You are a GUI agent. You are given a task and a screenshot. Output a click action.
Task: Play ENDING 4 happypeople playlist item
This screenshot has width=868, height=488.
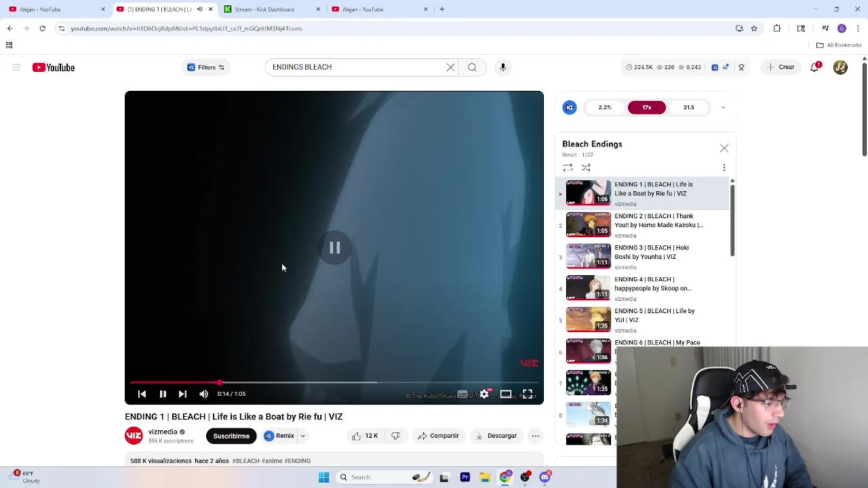[x=642, y=288]
